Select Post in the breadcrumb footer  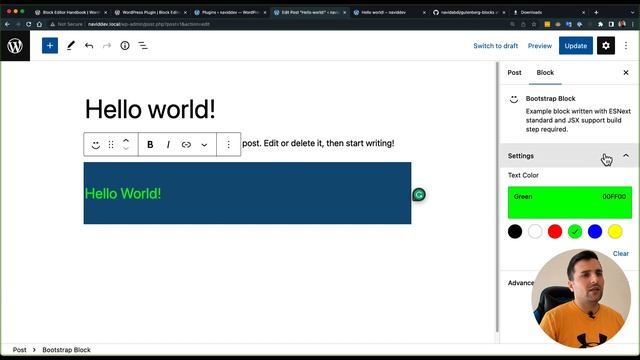[x=19, y=350]
